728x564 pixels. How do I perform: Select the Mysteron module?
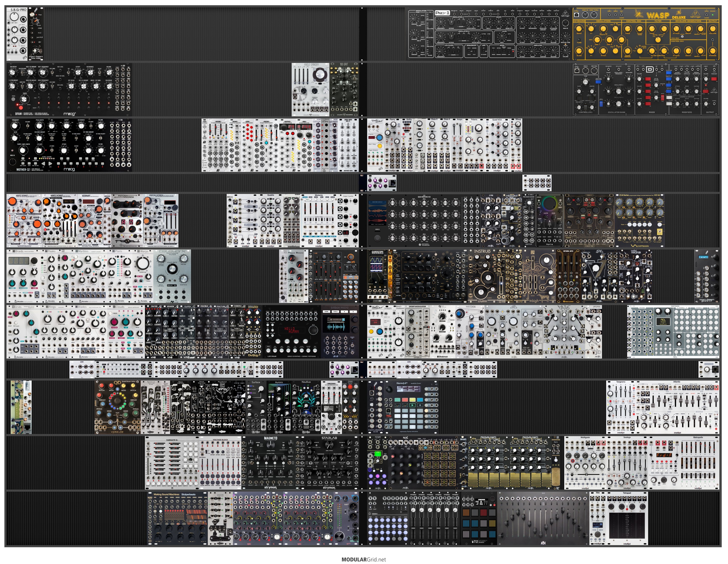pos(470,332)
